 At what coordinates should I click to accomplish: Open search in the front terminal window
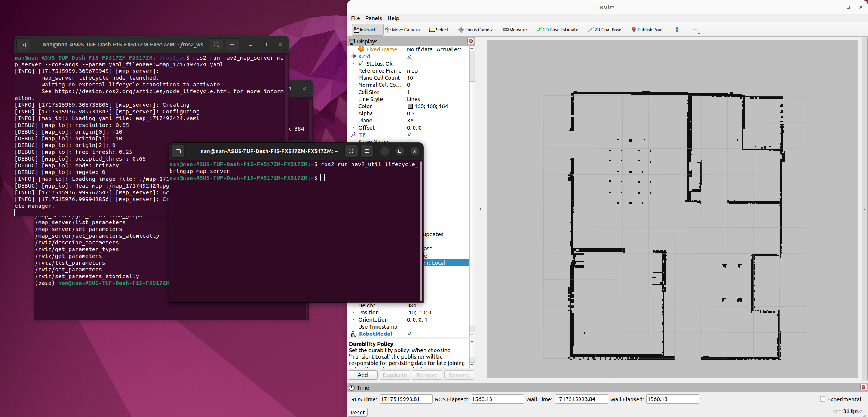[x=351, y=151]
